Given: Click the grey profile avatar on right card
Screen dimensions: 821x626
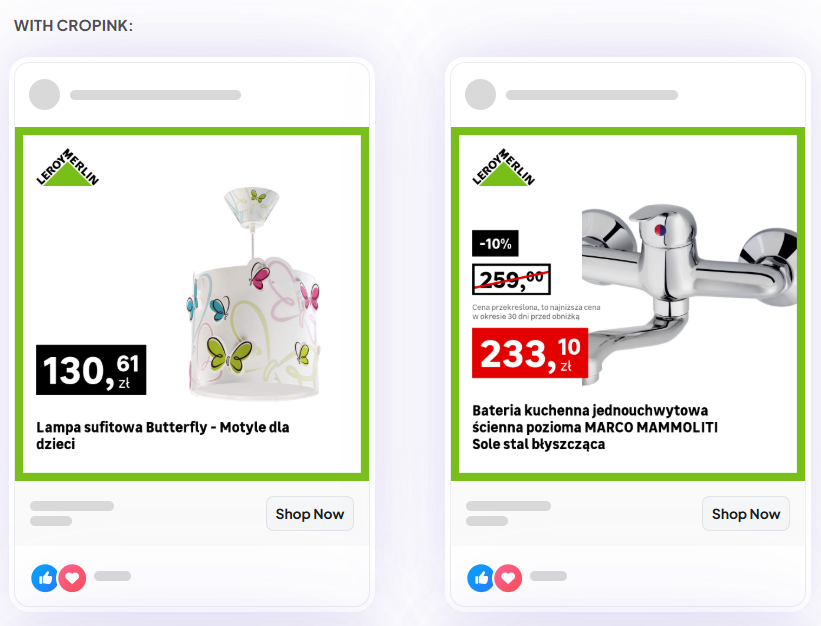Looking at the screenshot, I should (480, 95).
